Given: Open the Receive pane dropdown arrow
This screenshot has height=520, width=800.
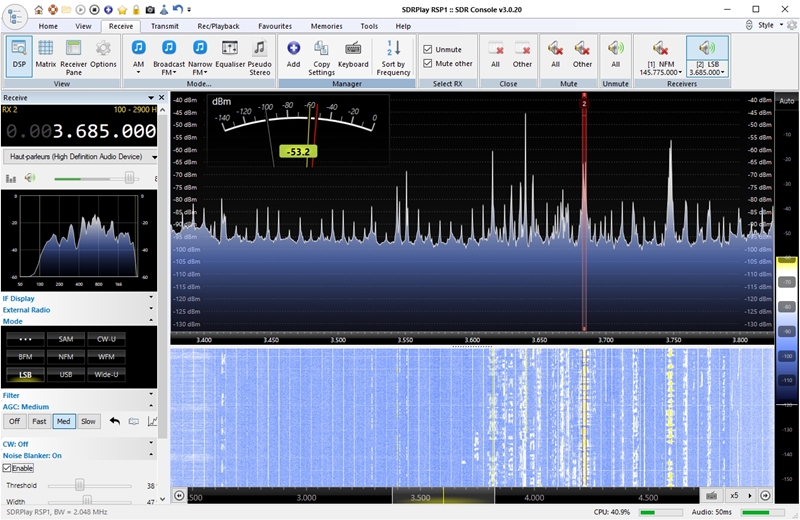Looking at the screenshot, I should (151, 97).
